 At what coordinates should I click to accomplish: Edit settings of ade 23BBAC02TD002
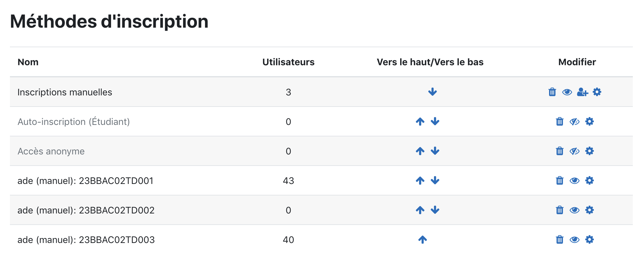point(589,210)
